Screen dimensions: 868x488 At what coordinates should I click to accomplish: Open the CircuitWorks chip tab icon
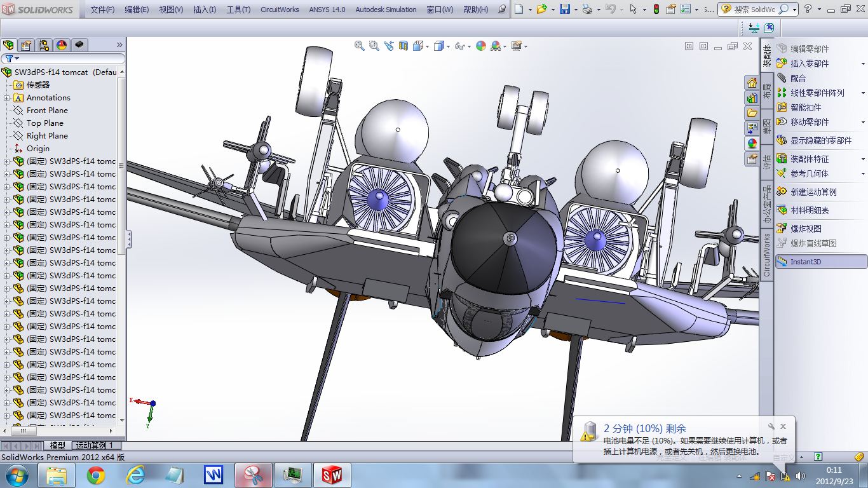79,45
